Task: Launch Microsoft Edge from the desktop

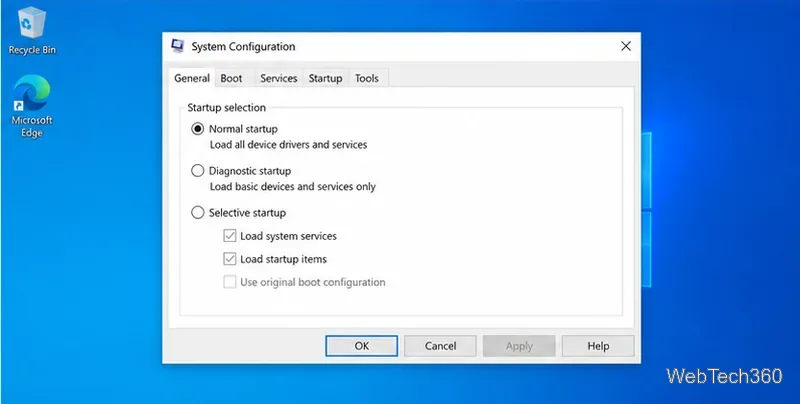Action: pyautogui.click(x=32, y=106)
